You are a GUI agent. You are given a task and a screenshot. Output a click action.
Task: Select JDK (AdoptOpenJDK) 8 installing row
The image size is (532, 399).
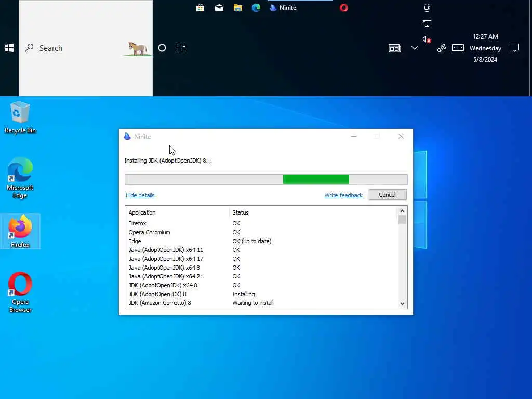pos(261,294)
